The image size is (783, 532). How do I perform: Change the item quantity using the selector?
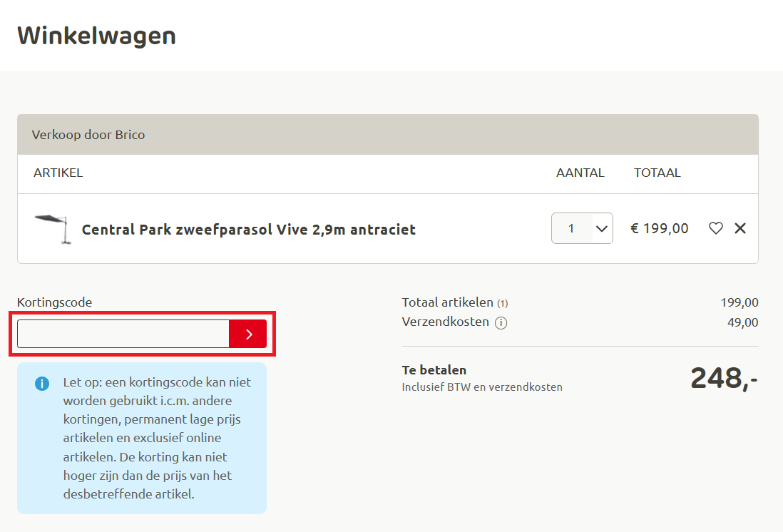582,228
